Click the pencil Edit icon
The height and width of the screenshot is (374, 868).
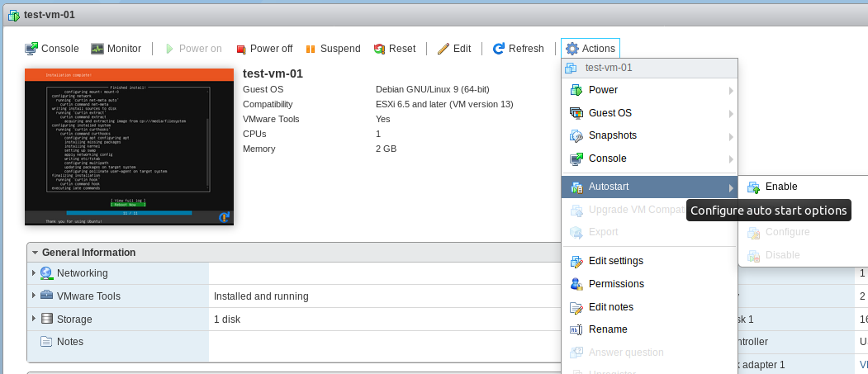coord(443,49)
